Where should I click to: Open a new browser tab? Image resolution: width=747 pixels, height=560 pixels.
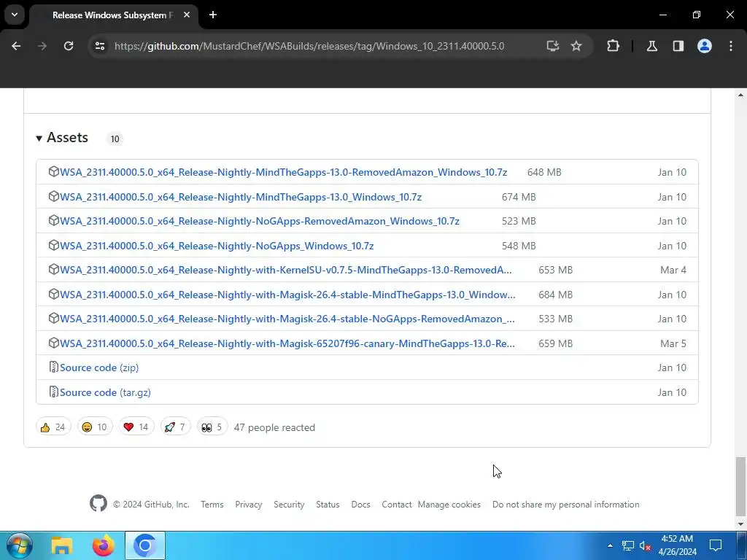[x=213, y=15]
